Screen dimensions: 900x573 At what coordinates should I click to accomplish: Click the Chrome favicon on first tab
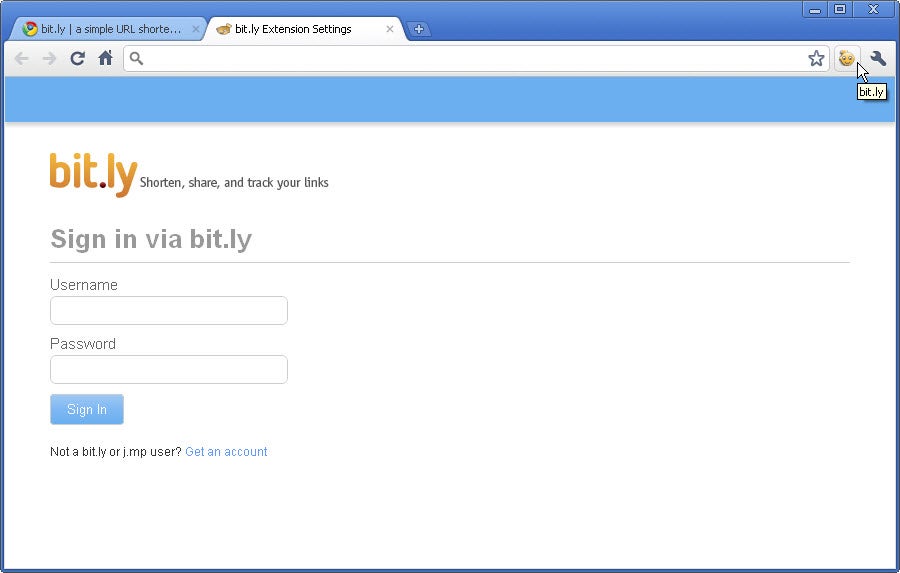tap(30, 29)
